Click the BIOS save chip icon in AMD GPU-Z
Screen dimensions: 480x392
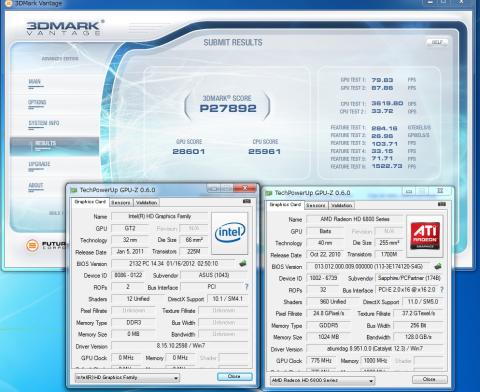[438, 266]
